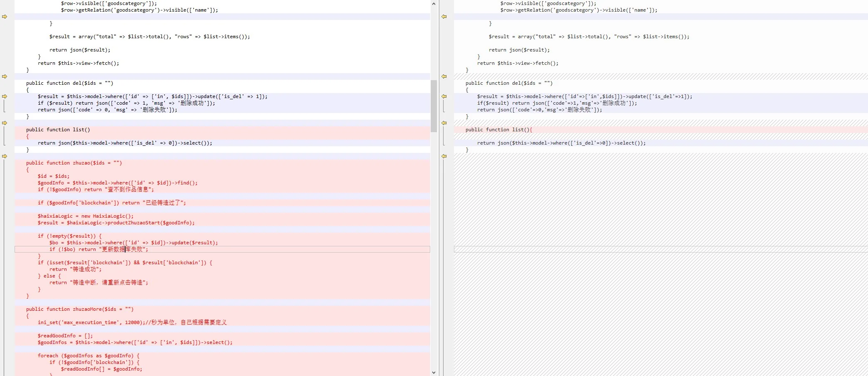
Task: Click left pane line 'public function zhuzao($ids = "")'
Action: (x=74, y=163)
